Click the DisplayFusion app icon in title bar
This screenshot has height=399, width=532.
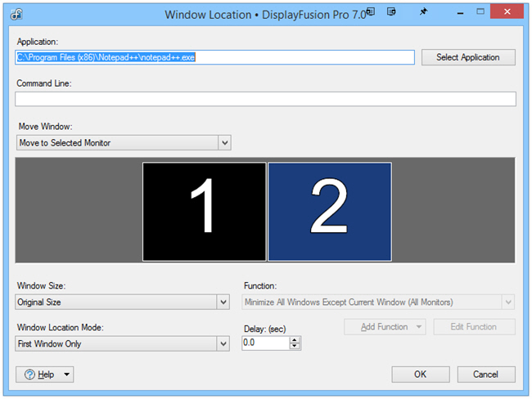pyautogui.click(x=16, y=14)
